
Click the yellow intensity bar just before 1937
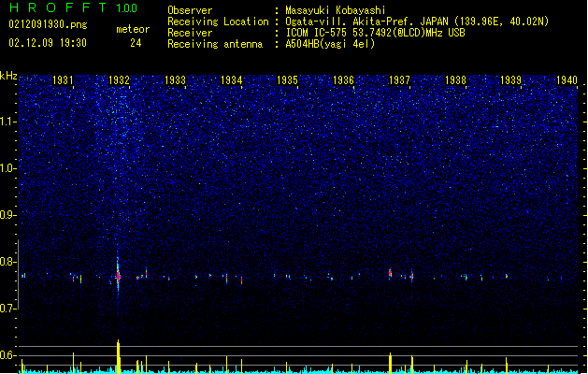390,363
